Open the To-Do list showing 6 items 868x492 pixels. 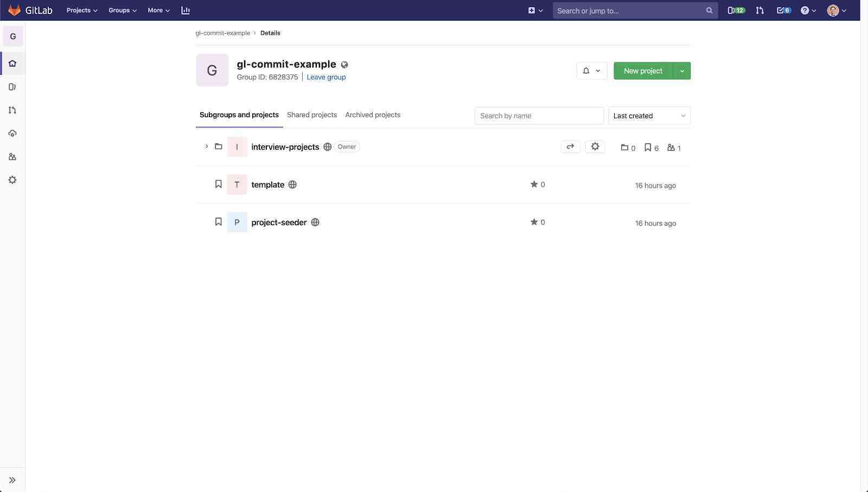tap(783, 10)
